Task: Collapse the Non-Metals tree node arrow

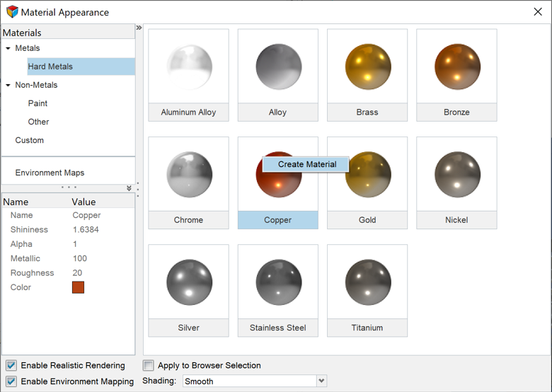Action: coord(8,85)
